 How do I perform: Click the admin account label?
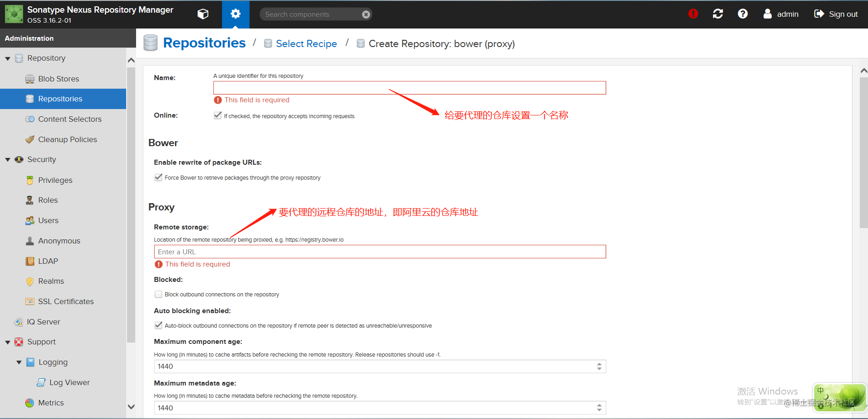788,14
